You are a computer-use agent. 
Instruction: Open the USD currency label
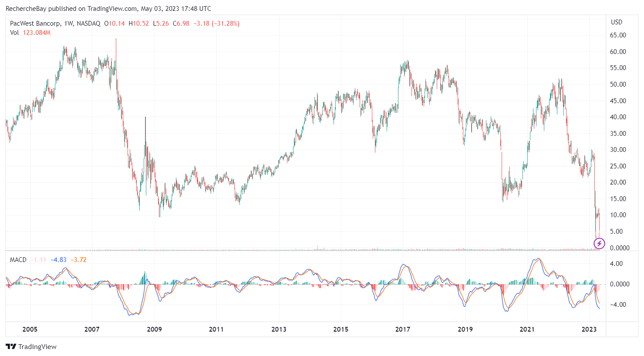[617, 22]
